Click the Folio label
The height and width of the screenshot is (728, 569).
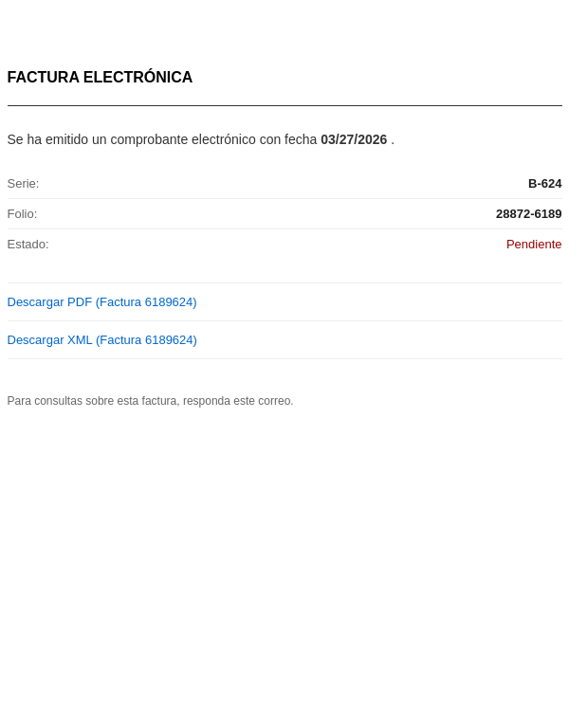click(x=23, y=214)
